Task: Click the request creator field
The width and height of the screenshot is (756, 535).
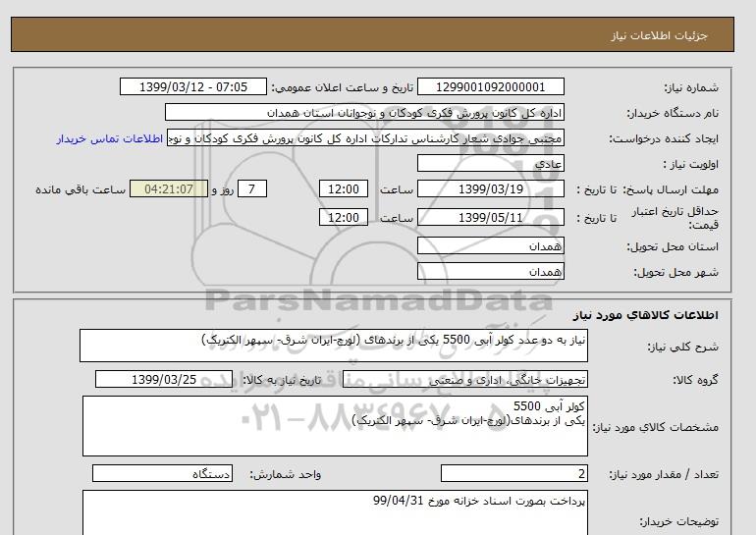Action: [365, 138]
